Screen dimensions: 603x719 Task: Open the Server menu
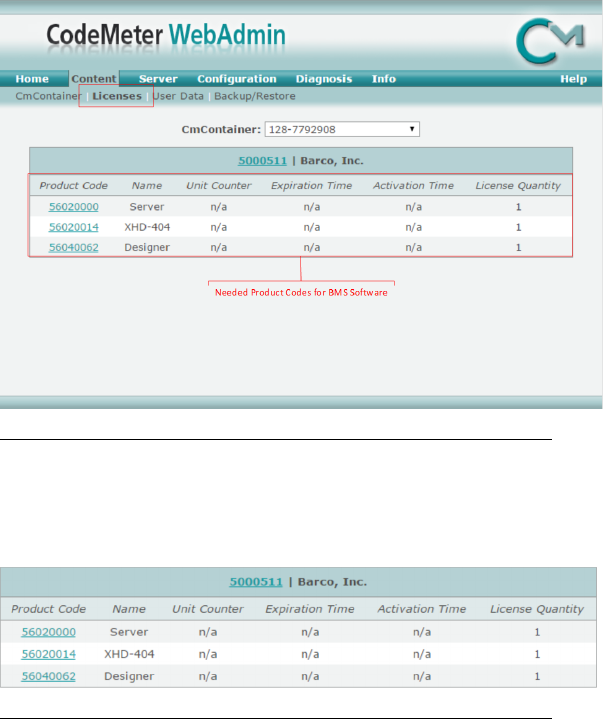158,79
